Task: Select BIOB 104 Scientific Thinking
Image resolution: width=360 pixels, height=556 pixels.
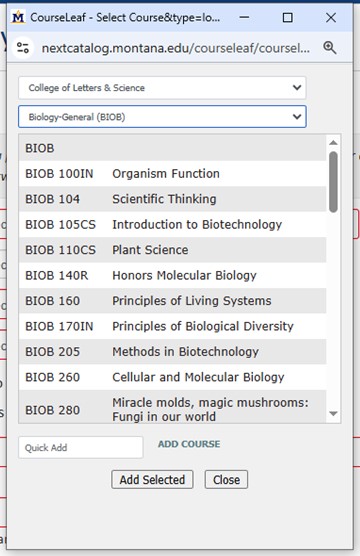Action: point(172,199)
